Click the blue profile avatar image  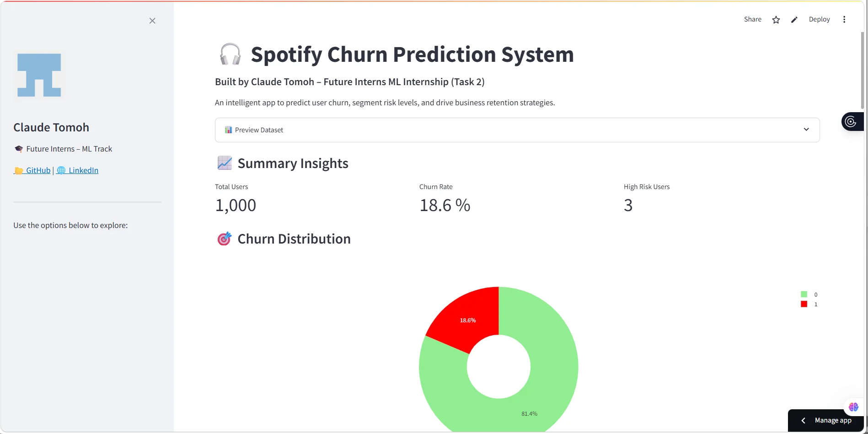[x=39, y=75]
